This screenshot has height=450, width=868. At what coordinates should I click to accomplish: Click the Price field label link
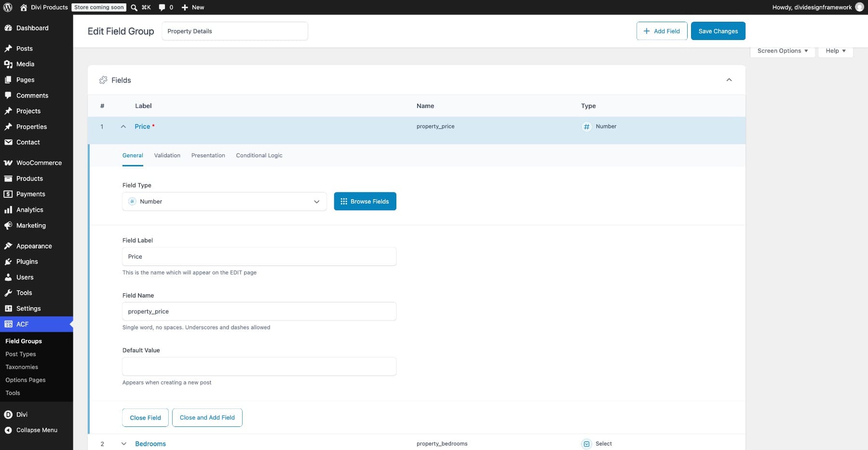(142, 126)
